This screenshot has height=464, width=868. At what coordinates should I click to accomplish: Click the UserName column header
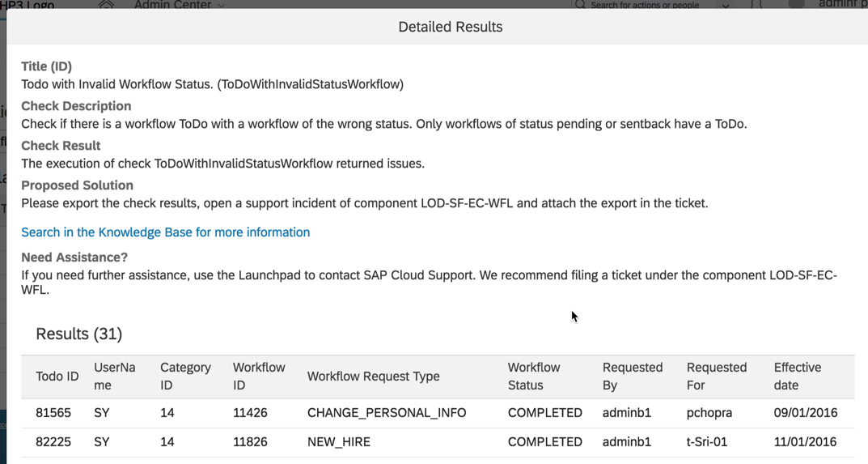pos(115,377)
